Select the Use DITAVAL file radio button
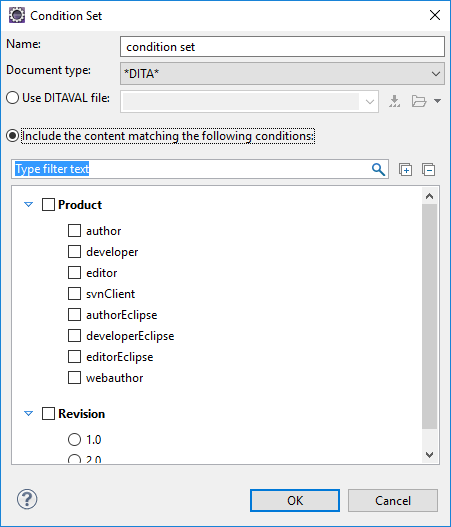The image size is (451, 527). point(12,98)
